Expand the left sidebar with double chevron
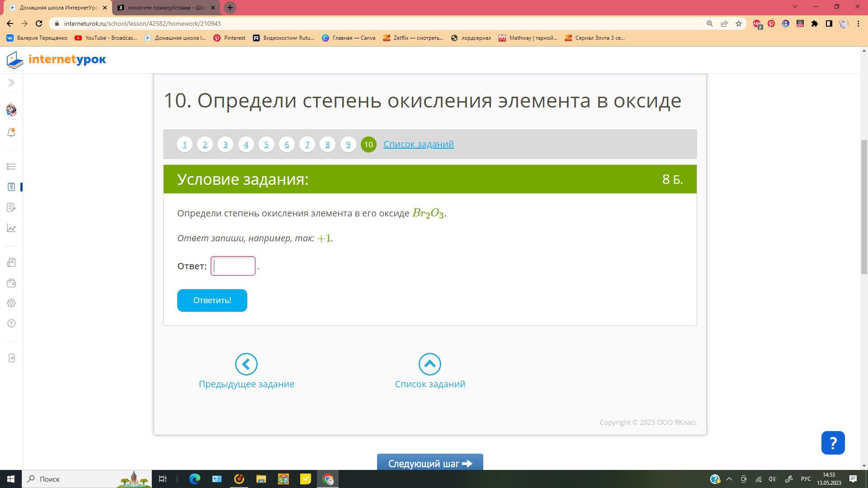The height and width of the screenshot is (488, 868). (11, 83)
